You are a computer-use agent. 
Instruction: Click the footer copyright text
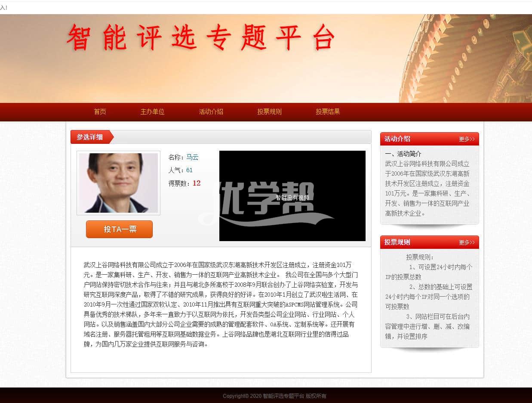274,396
